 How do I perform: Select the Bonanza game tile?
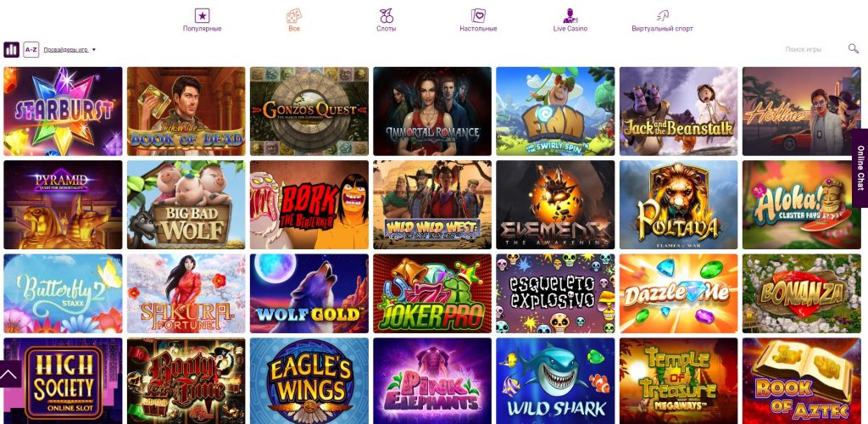pyautogui.click(x=802, y=293)
